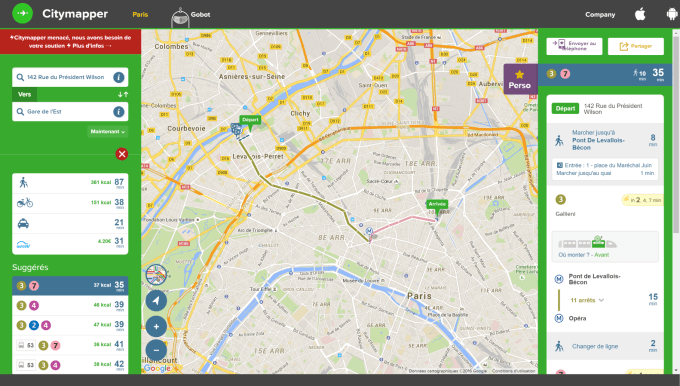The image size is (680, 386).
Task: Swap origin and destination arrows
Action: (123, 94)
